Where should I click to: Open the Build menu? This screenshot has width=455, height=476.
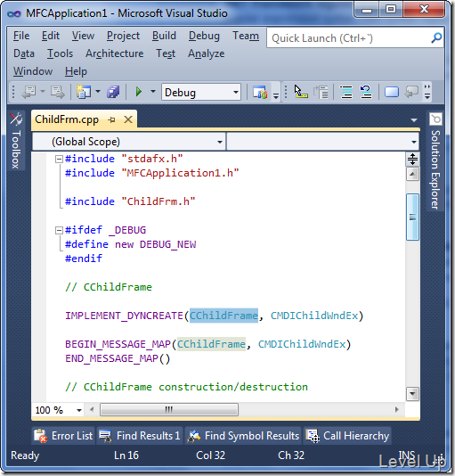[164, 36]
